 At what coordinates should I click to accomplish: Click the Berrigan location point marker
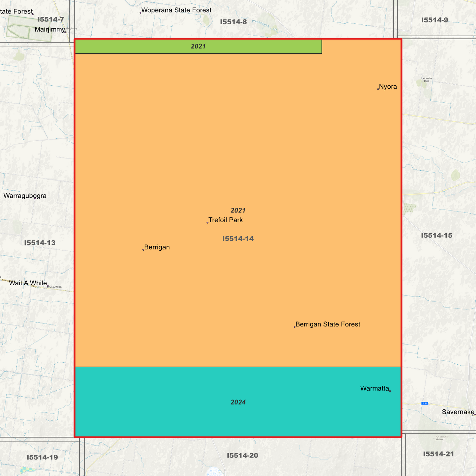point(143,250)
